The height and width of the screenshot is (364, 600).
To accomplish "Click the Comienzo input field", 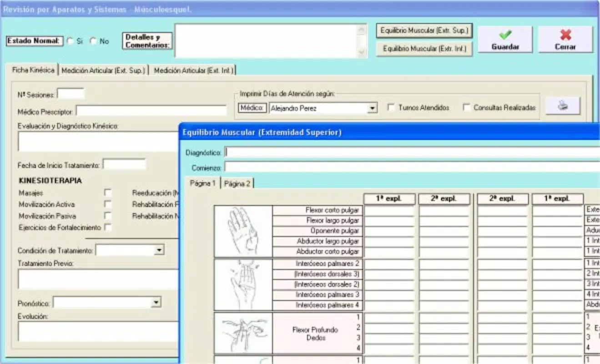I will (x=413, y=167).
